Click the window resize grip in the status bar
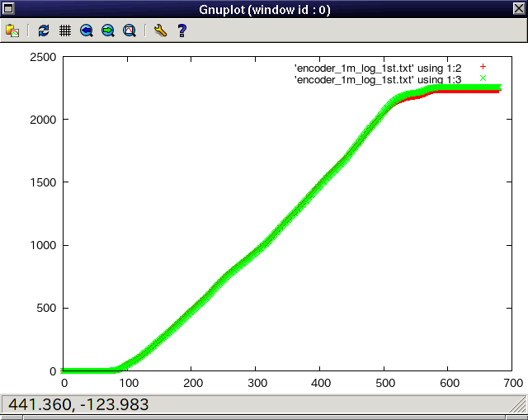The height and width of the screenshot is (420, 528). (519, 404)
